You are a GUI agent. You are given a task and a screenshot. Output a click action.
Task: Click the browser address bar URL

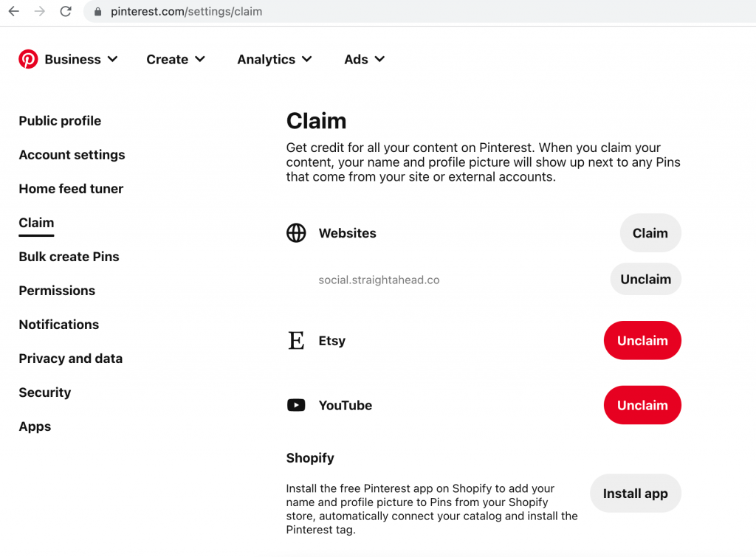point(187,12)
